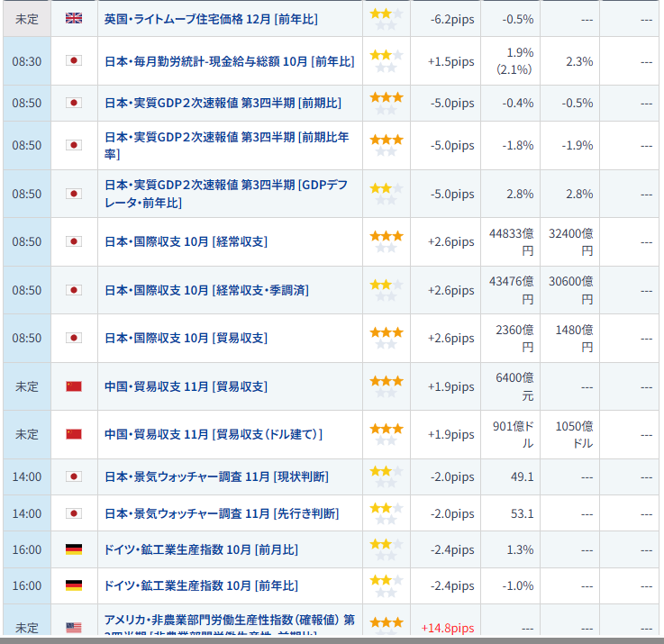Open 日本・国際収支 [経常収支・季調済] link

pos(206,290)
